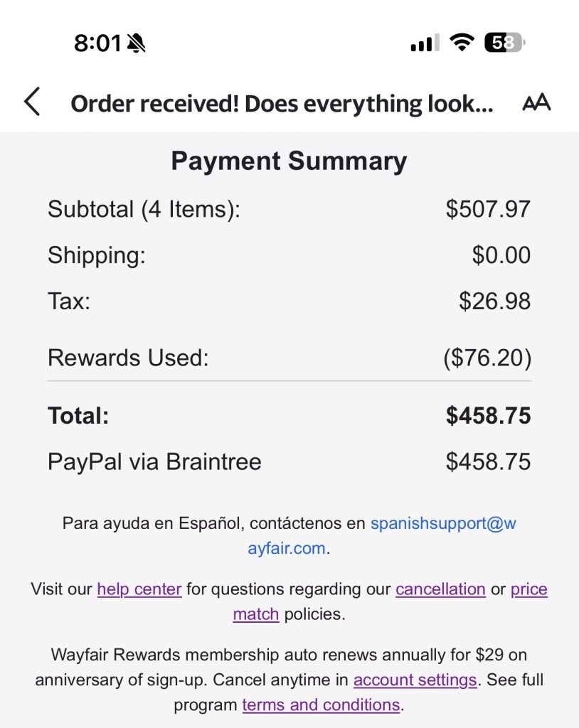Tap the cellular signal bars
The height and width of the screenshot is (728, 579).
(x=425, y=43)
